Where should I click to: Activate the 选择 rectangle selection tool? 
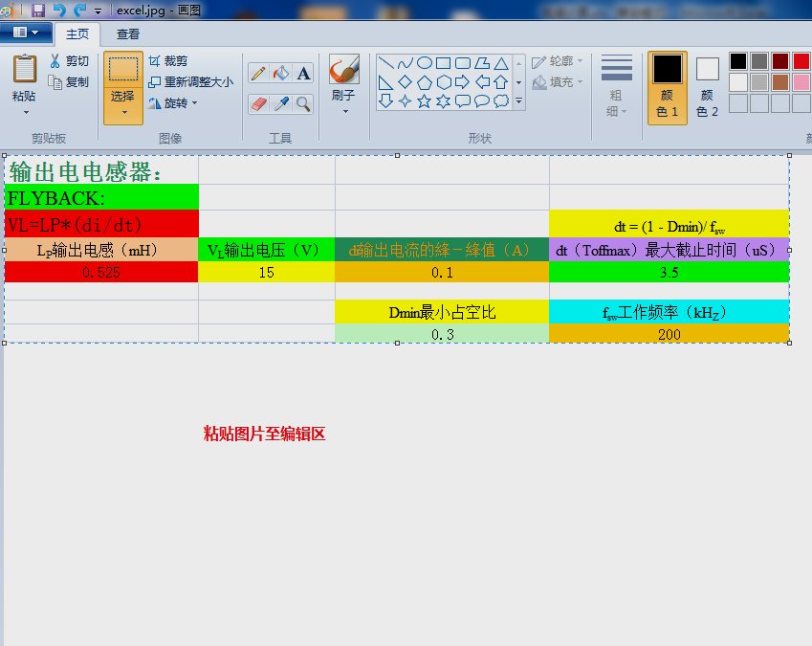123,69
